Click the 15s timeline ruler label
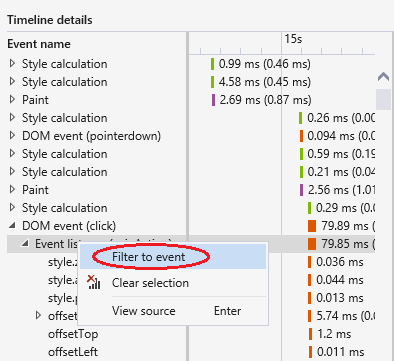This screenshot has height=361, width=394. [293, 39]
